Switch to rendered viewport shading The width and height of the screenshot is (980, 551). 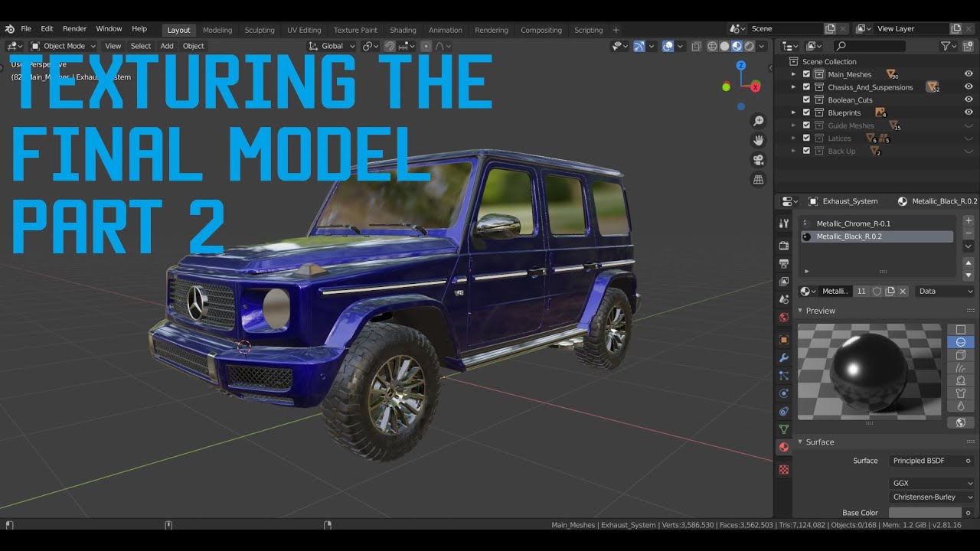749,46
